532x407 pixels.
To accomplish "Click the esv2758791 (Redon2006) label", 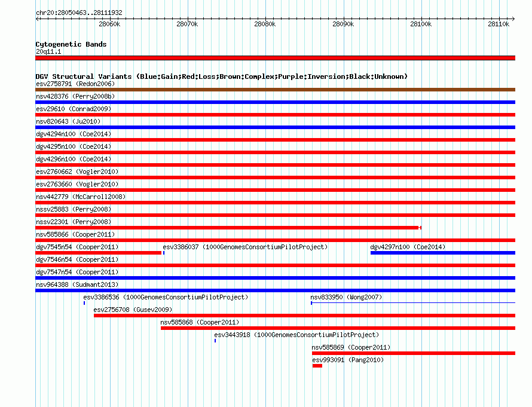I will click(x=75, y=84).
